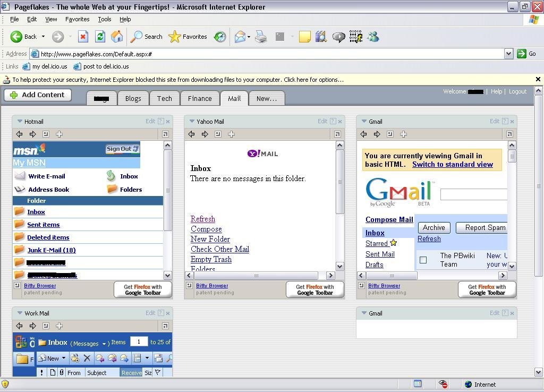544x392 pixels.
Task: Switch to the Tech tab
Action: (x=165, y=98)
